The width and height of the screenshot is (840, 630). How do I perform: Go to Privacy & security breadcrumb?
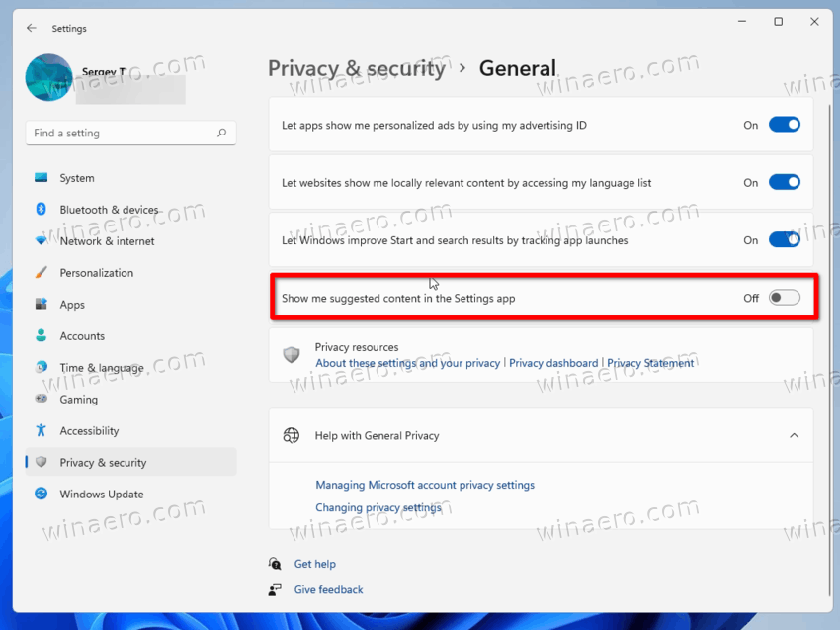[356, 68]
